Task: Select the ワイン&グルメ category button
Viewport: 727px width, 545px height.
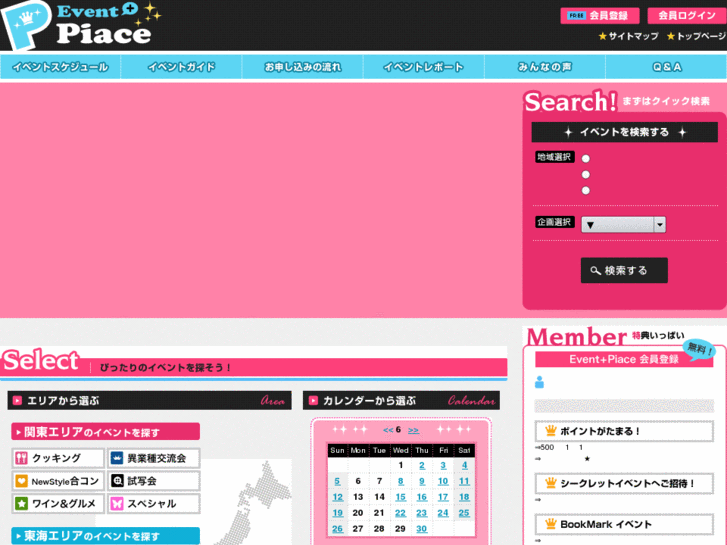Action: 58,503
